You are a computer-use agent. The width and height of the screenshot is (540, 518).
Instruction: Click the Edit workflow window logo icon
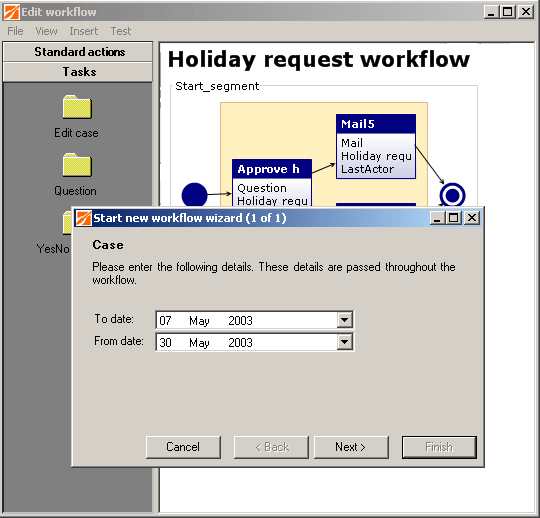coord(11,12)
